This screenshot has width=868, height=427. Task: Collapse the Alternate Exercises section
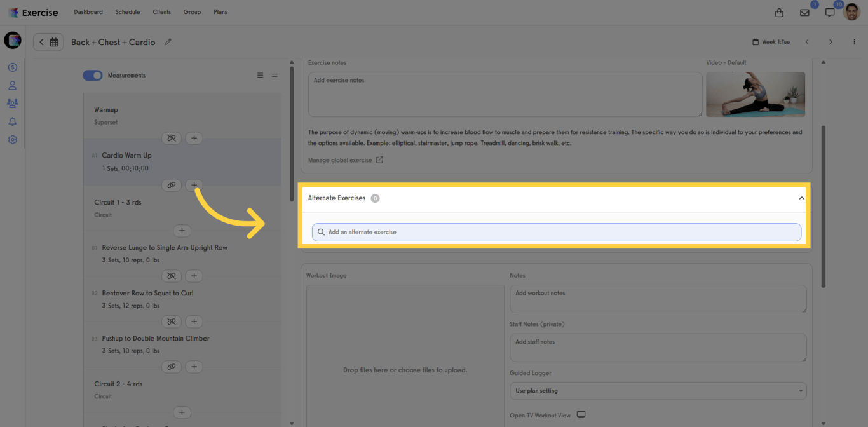click(x=801, y=198)
